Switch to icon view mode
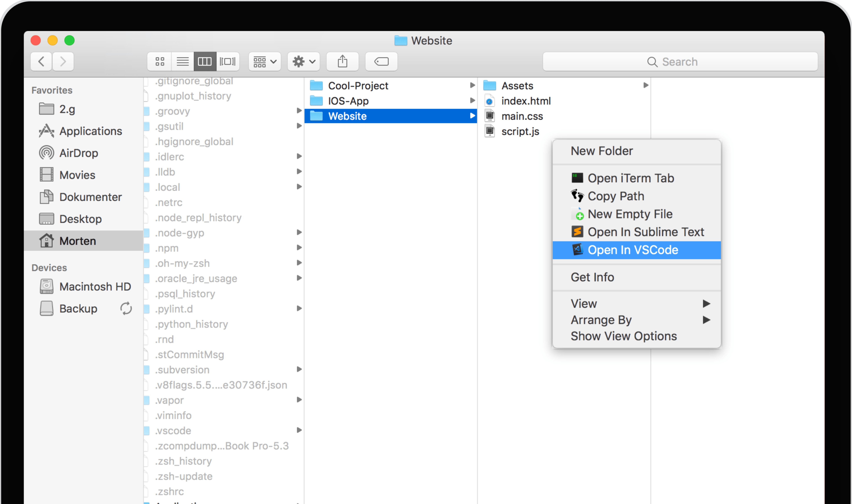This screenshot has width=852, height=504. point(160,61)
